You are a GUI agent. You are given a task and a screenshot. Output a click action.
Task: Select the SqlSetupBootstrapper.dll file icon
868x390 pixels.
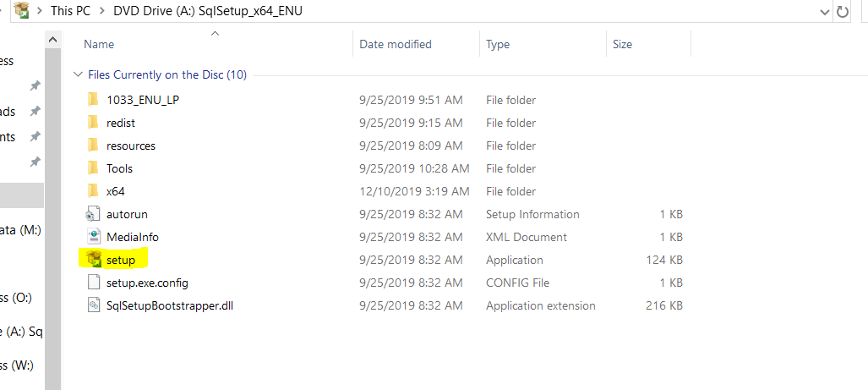[x=93, y=305]
